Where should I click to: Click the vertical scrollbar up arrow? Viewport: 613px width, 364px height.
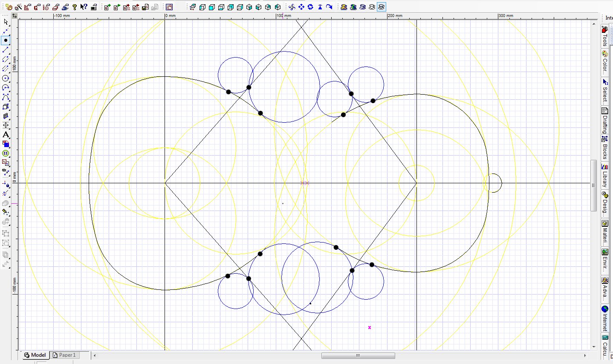point(593,23)
